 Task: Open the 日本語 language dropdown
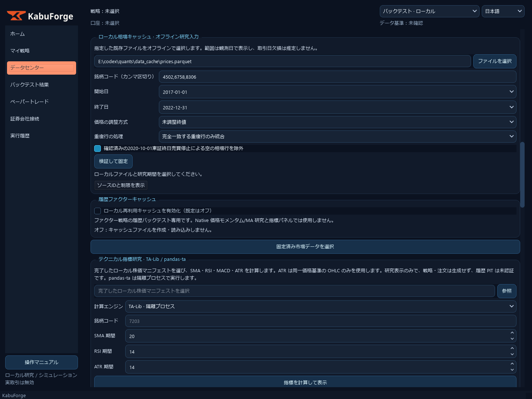click(x=503, y=11)
